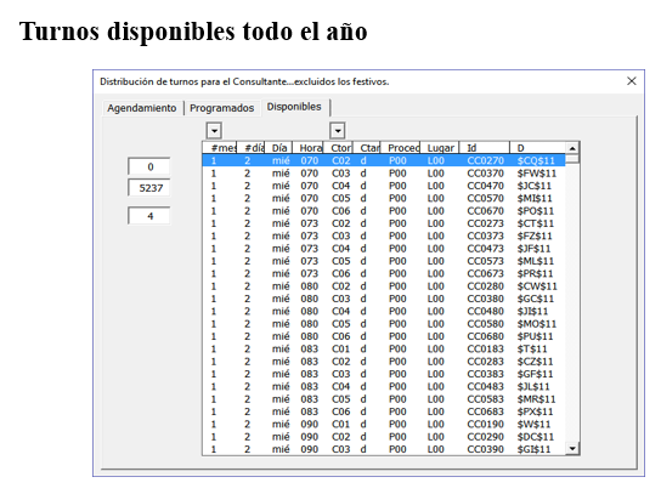Select the row with Id CC0580
This screenshot has height=494, width=661.
click(384, 324)
